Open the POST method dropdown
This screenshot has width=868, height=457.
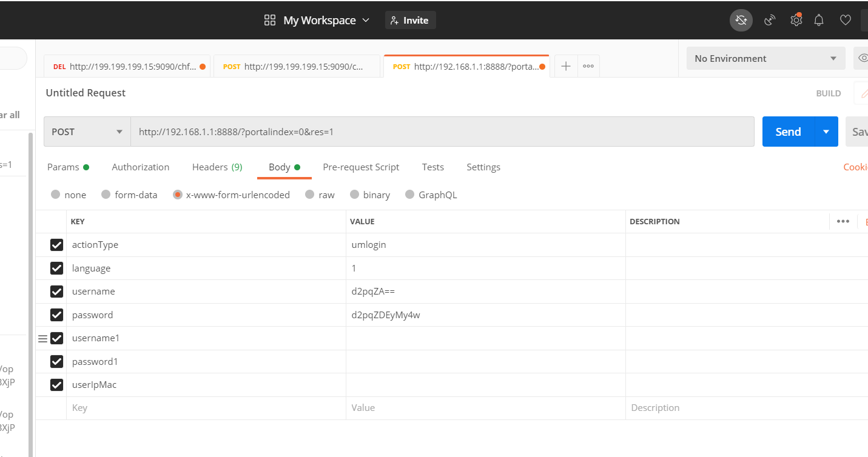(87, 132)
